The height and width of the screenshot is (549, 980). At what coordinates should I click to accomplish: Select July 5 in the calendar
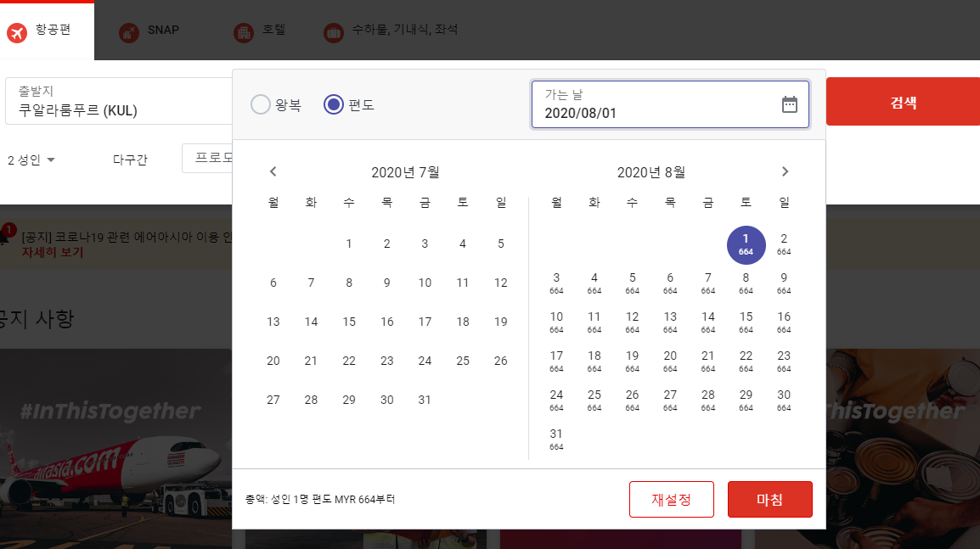pyautogui.click(x=501, y=244)
